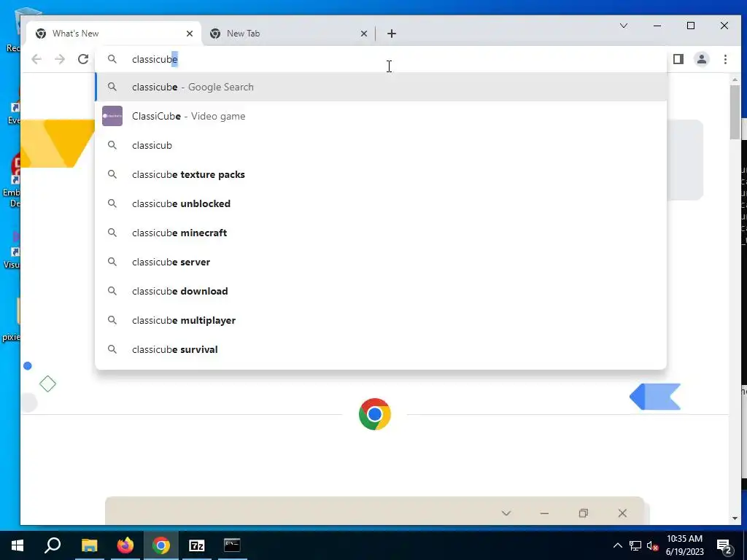Open the Command Prompt taskbar icon
Image resolution: width=747 pixels, height=560 pixels.
[x=233, y=545]
